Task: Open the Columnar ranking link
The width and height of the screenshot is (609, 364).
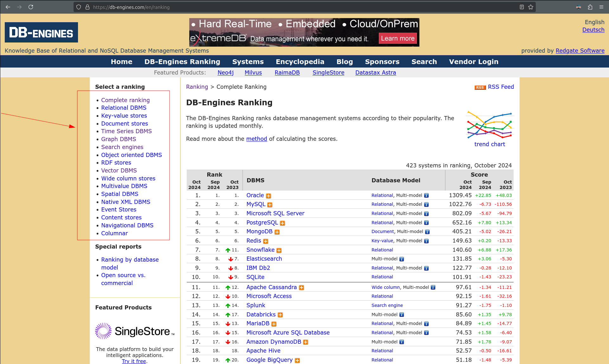Action: pos(114,233)
